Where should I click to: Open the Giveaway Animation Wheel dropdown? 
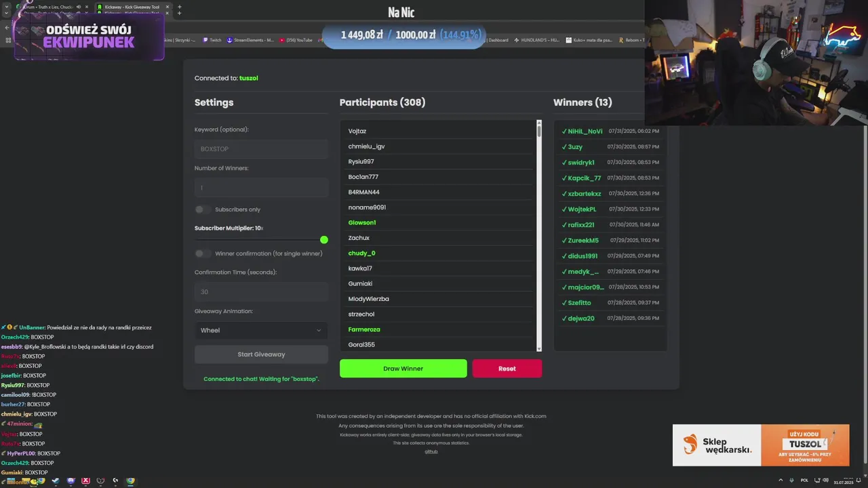point(261,330)
